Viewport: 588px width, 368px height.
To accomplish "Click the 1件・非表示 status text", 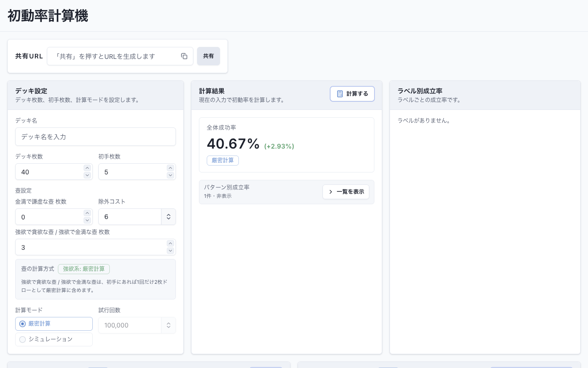I will 218,196.
